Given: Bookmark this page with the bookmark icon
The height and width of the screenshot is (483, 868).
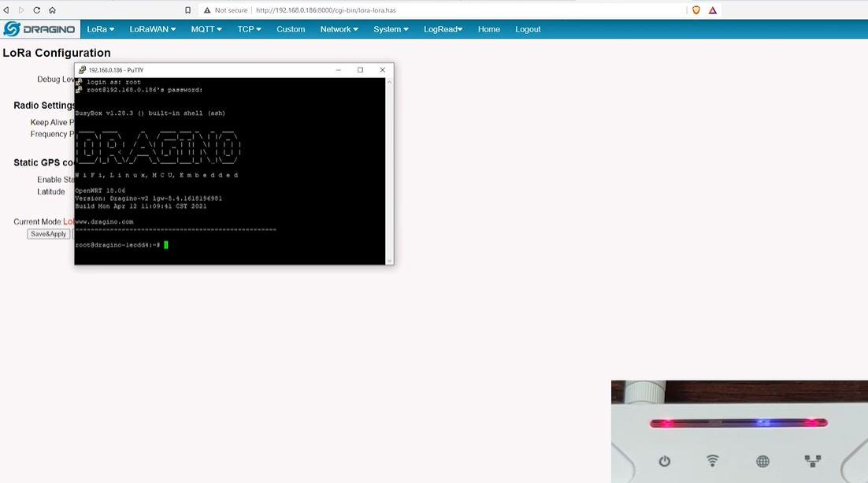Looking at the screenshot, I should (187, 10).
